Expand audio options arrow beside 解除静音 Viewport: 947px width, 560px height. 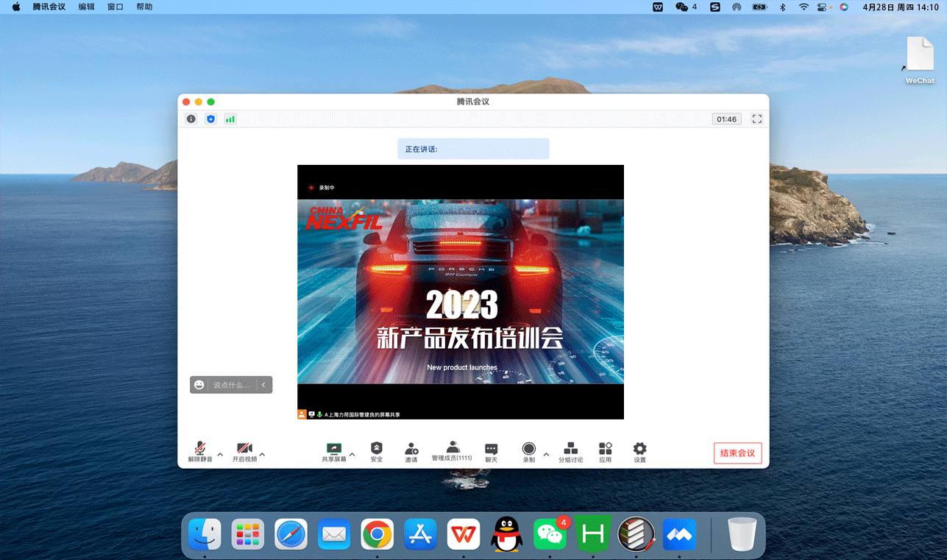[x=220, y=455]
